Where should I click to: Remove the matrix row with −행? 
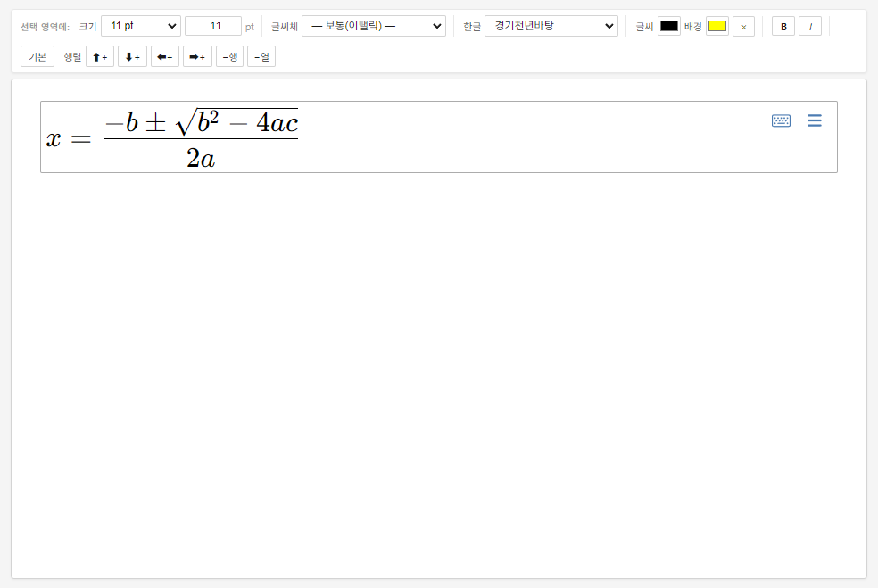tap(229, 56)
